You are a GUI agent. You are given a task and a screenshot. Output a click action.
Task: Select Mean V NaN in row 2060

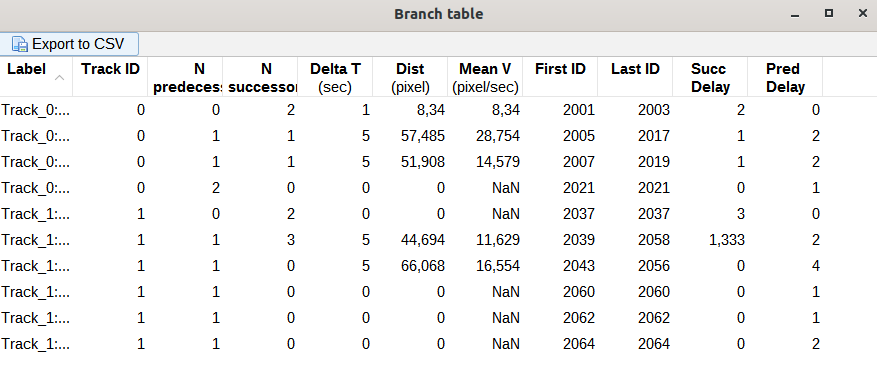pyautogui.click(x=485, y=292)
